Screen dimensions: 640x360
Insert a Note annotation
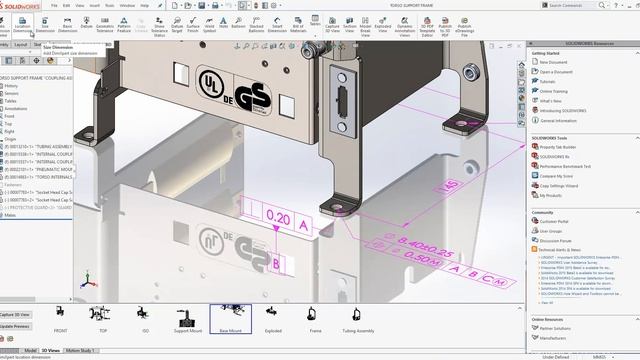pos(223,23)
